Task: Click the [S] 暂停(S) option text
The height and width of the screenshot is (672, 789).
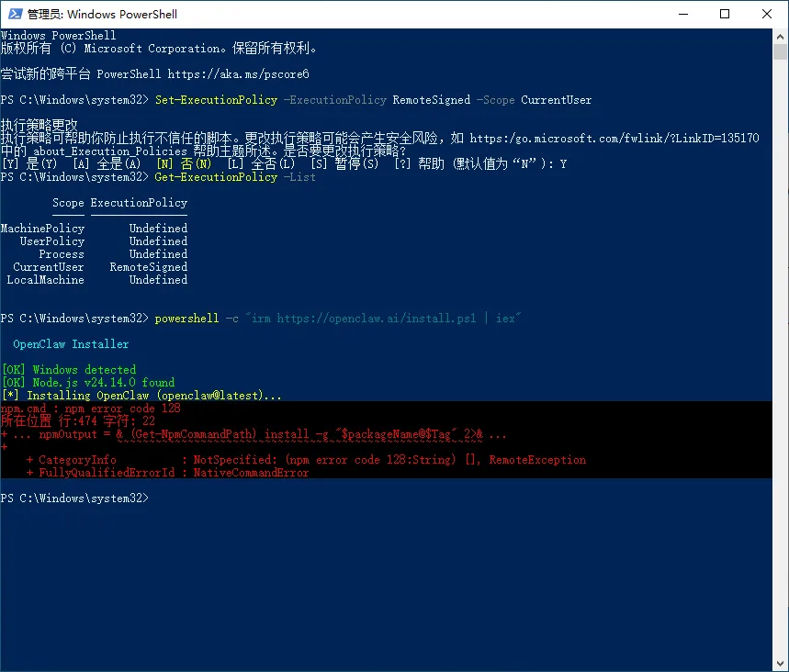Action: click(344, 164)
